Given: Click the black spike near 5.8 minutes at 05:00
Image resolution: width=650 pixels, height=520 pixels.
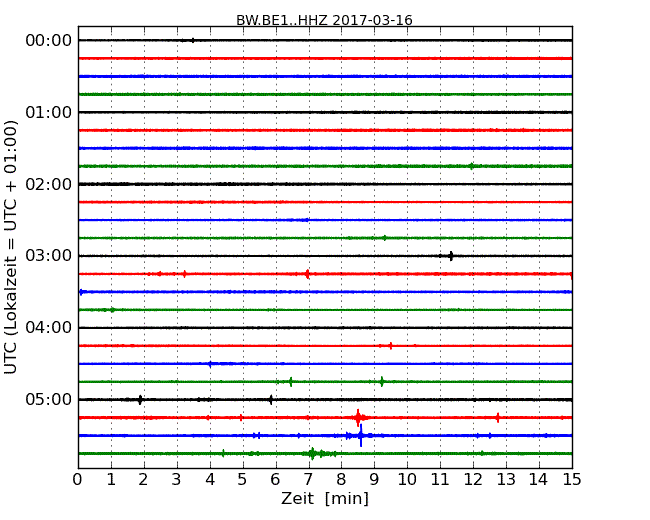Looking at the screenshot, I should tap(271, 400).
